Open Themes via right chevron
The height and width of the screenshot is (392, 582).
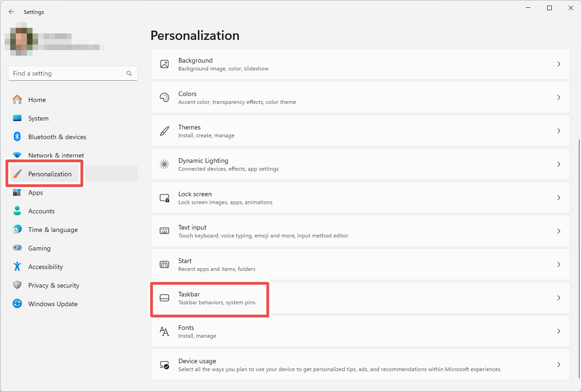559,131
